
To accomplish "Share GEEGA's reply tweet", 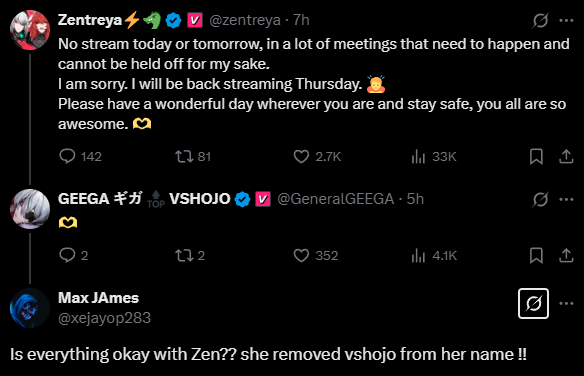I will pyautogui.click(x=566, y=255).
